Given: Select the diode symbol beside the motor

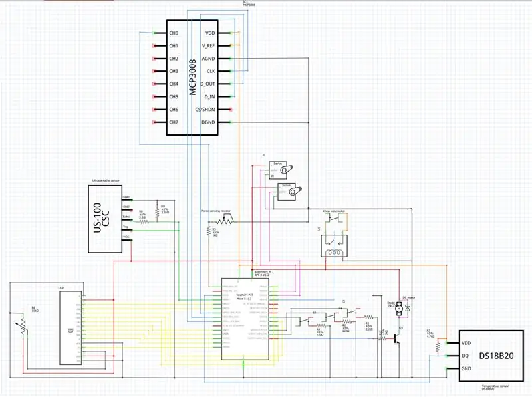Looking at the screenshot, I should pos(408,309).
